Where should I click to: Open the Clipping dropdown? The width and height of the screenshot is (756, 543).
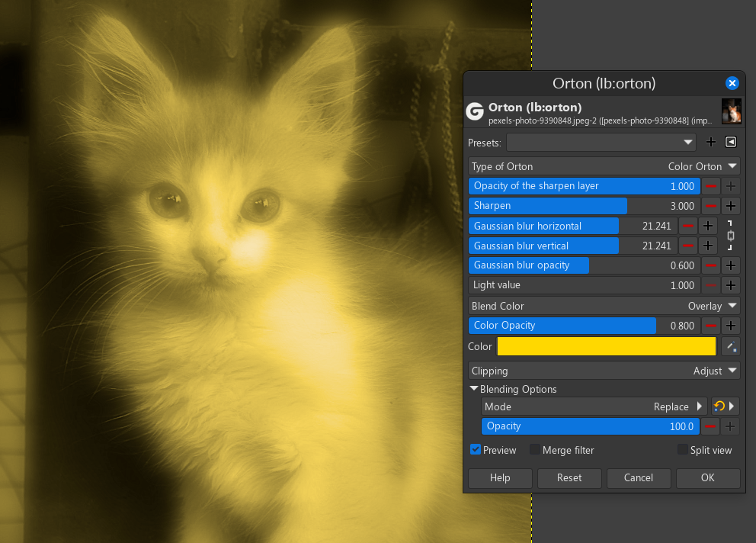click(604, 371)
